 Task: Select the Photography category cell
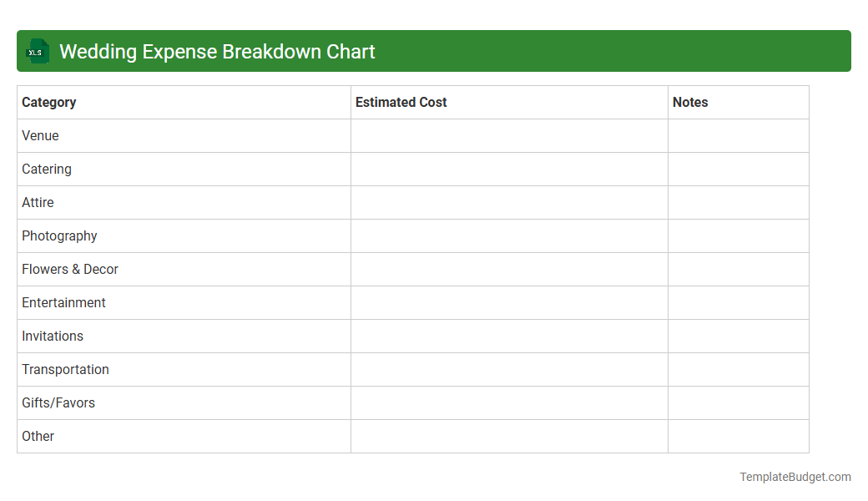coord(59,235)
